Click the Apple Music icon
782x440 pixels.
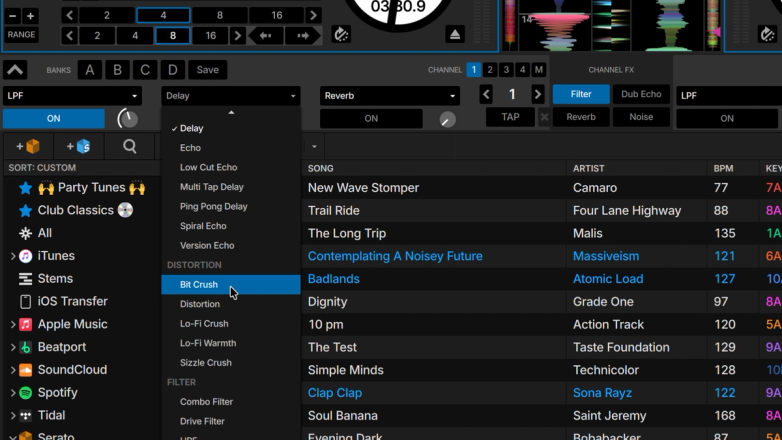point(25,324)
